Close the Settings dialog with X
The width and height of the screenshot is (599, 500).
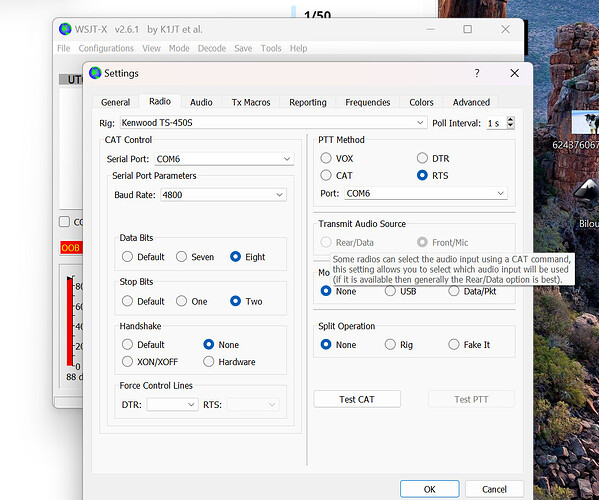pos(514,73)
